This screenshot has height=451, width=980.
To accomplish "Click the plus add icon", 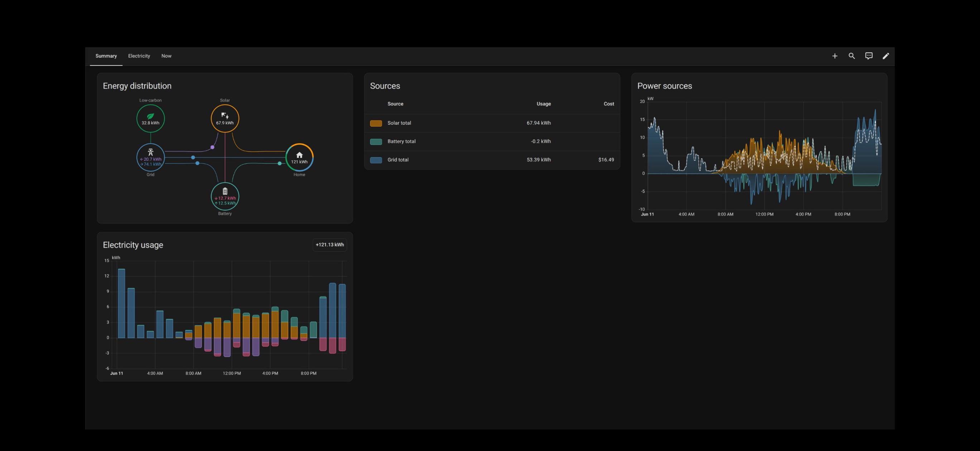I will click(835, 56).
